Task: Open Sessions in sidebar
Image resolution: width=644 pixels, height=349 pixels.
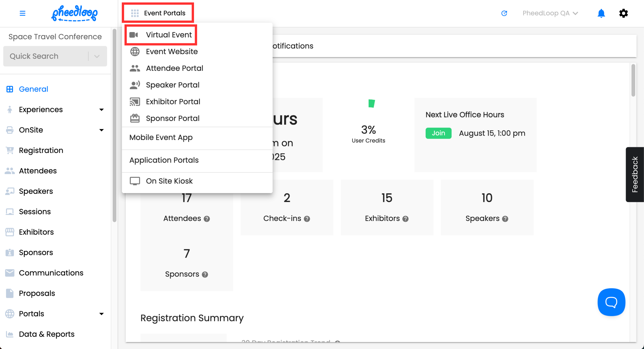Action: (35, 212)
